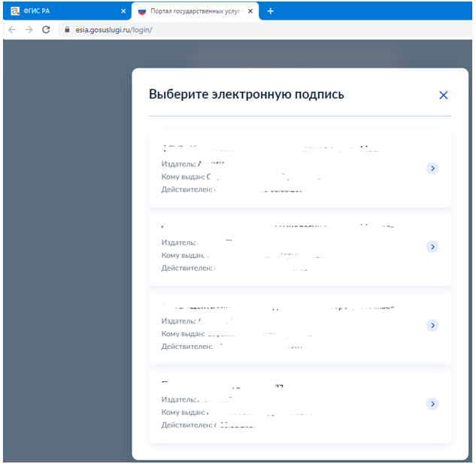The image size is (476, 464).
Task: Click ФГИС РА tab favicon
Action: click(x=15, y=11)
